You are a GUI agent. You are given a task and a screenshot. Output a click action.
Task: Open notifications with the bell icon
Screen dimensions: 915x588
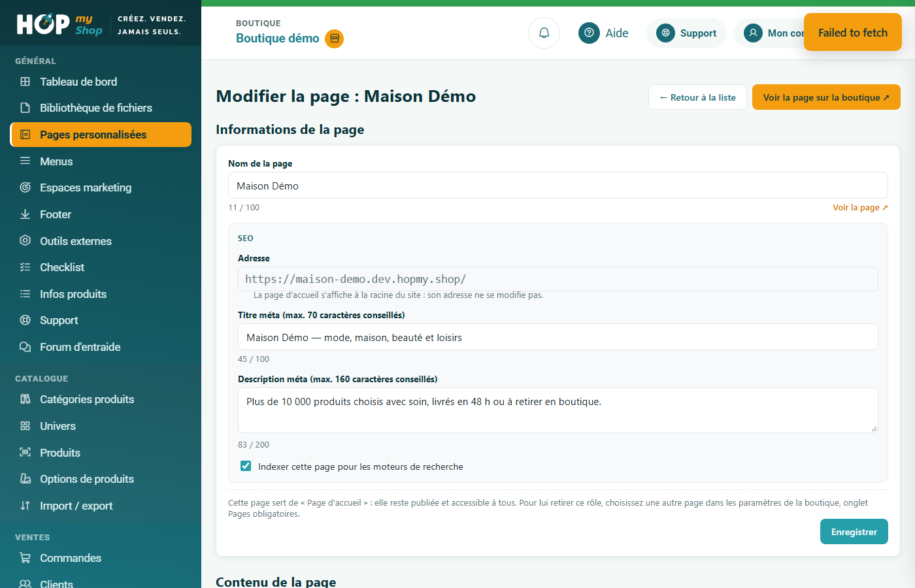pyautogui.click(x=544, y=33)
